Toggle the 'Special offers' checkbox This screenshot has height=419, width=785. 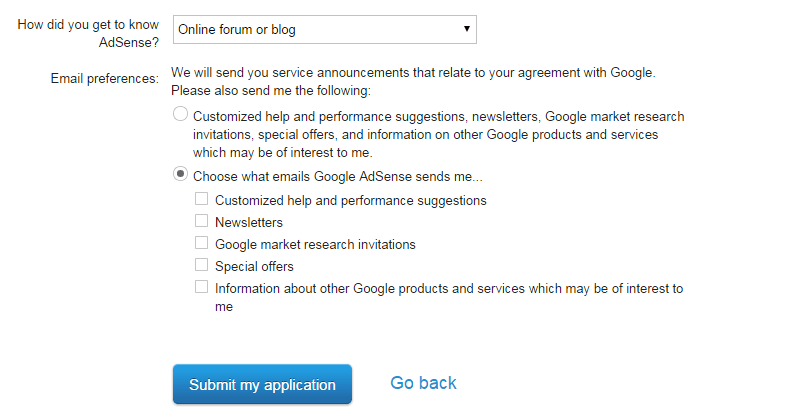(201, 265)
